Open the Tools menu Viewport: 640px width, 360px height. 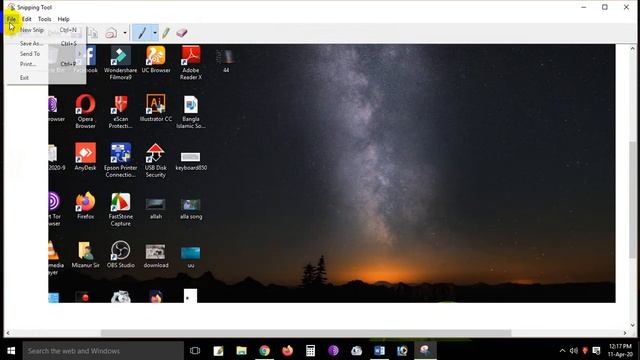coord(44,19)
